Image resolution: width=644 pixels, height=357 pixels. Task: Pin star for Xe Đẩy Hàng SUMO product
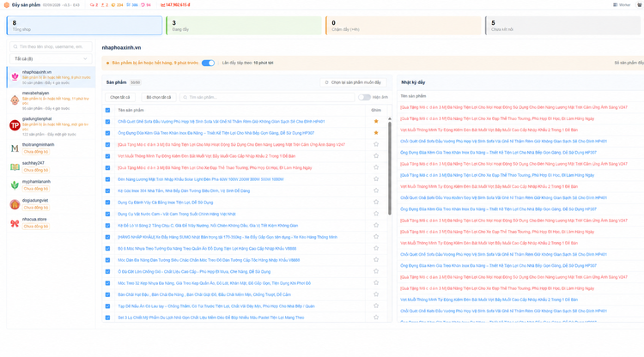click(376, 236)
